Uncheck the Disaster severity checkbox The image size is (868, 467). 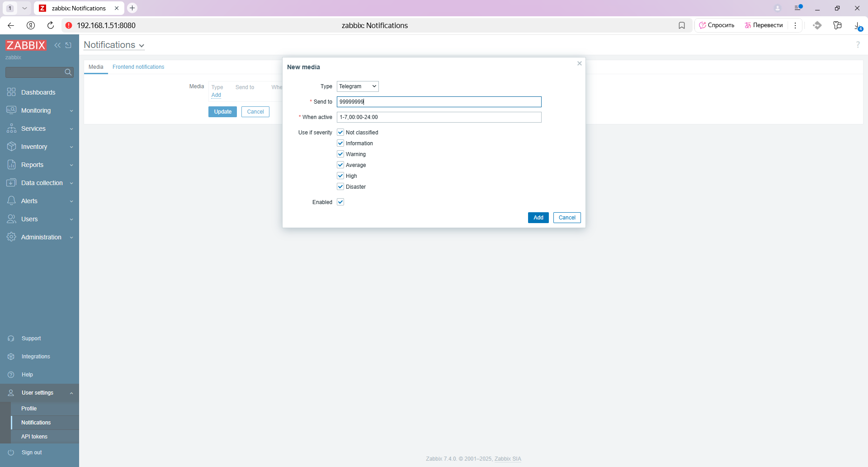click(x=340, y=187)
